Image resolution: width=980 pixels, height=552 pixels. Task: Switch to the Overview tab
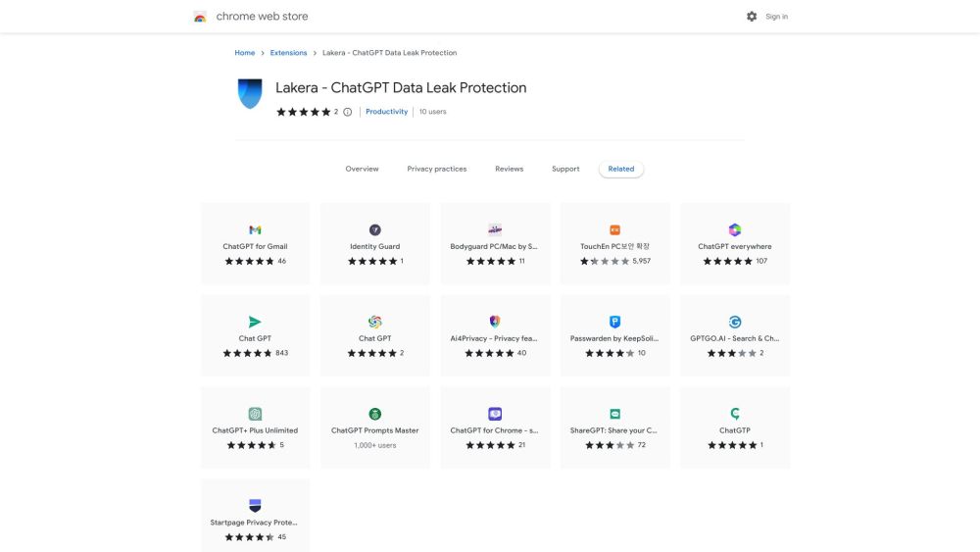coord(362,169)
